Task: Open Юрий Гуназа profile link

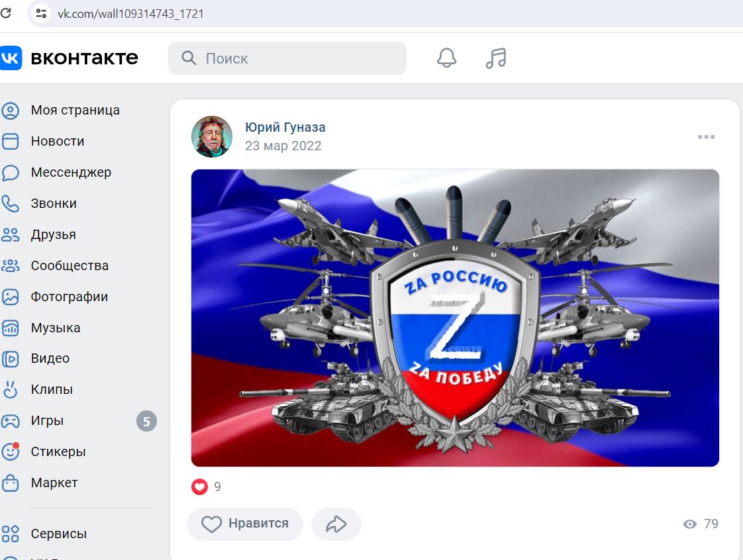Action: [285, 128]
